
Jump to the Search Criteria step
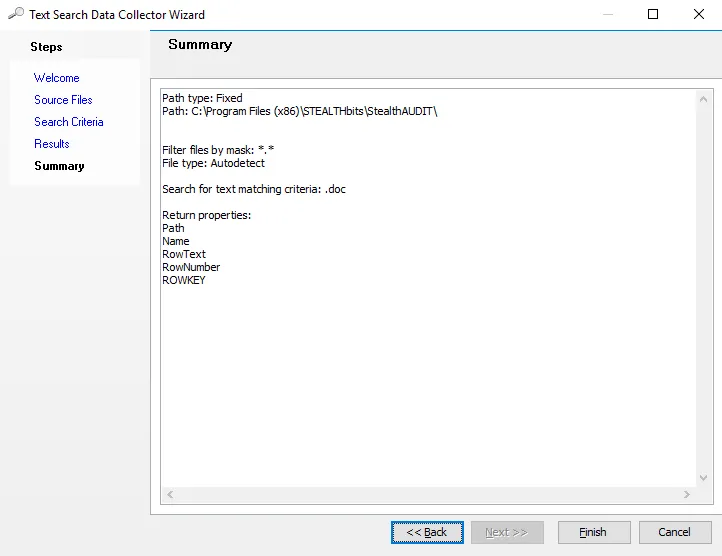tap(69, 122)
